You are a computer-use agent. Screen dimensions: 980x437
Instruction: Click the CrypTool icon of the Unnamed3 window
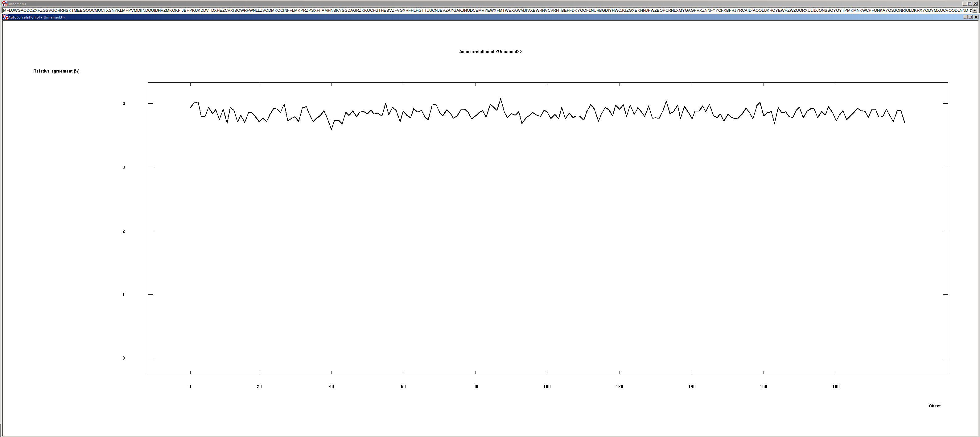(5, 4)
